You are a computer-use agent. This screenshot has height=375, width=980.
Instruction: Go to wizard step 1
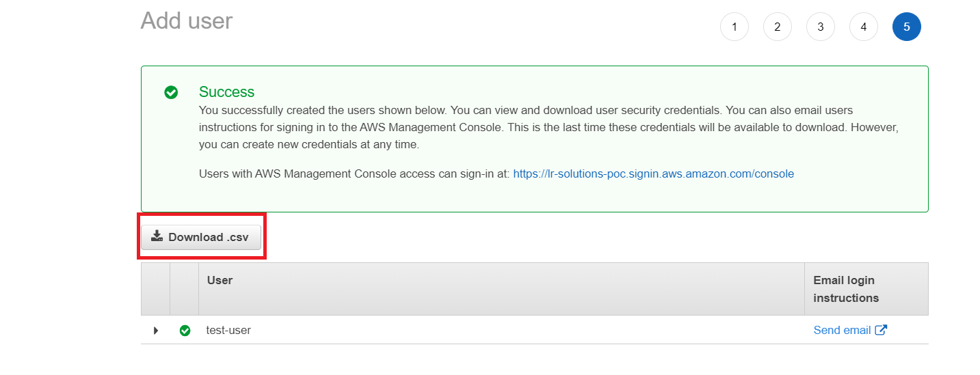coord(734,27)
